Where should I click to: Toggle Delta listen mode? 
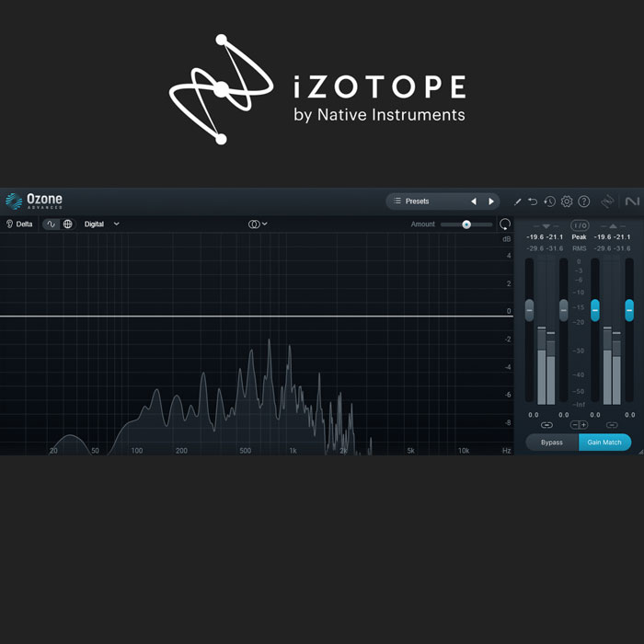[19, 224]
